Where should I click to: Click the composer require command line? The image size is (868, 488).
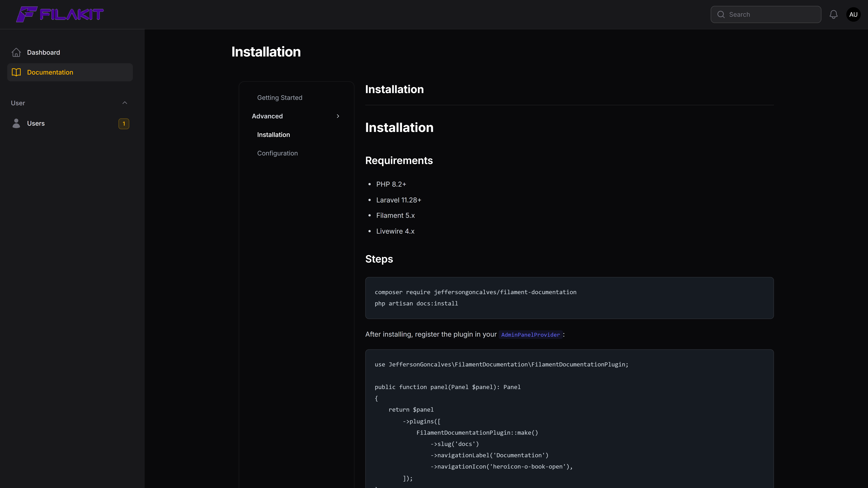475,292
